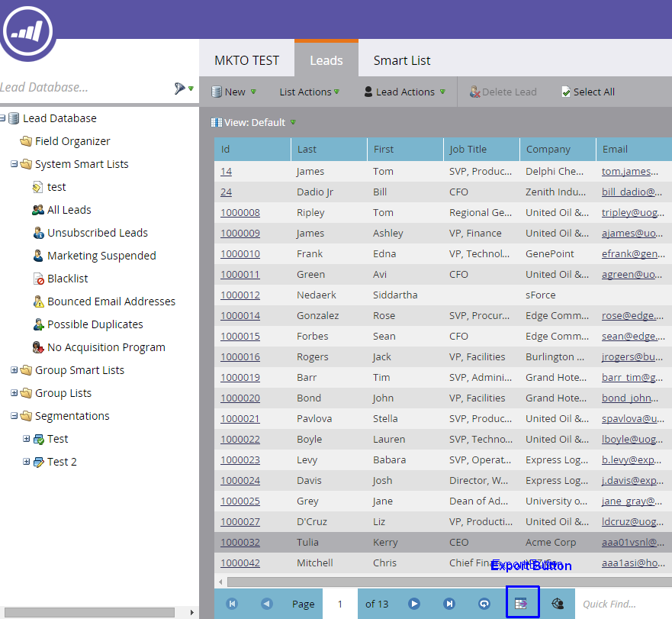Click the Marketo logo icon
The height and width of the screenshot is (619, 672).
pyautogui.click(x=28, y=32)
